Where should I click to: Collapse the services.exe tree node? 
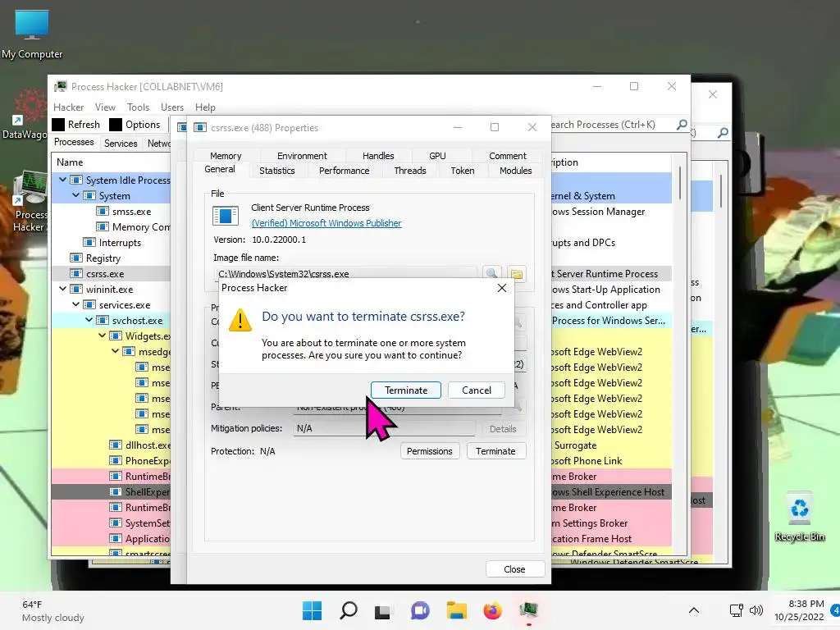pyautogui.click(x=76, y=304)
